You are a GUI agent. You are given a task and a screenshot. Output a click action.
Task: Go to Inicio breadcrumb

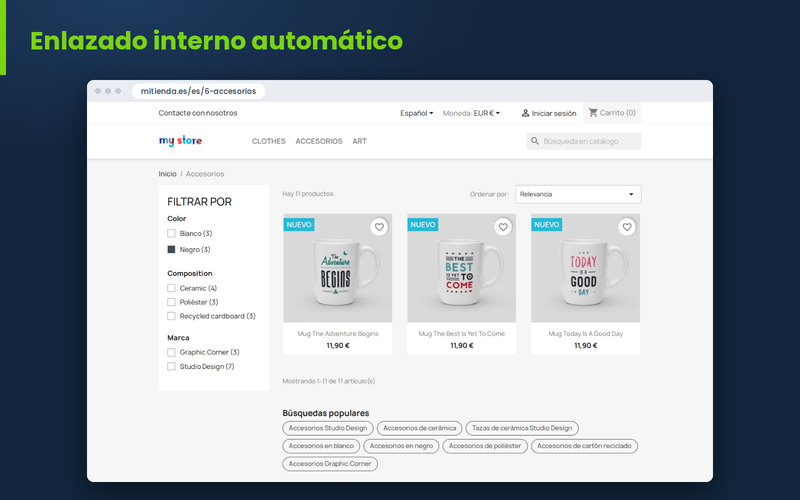167,174
